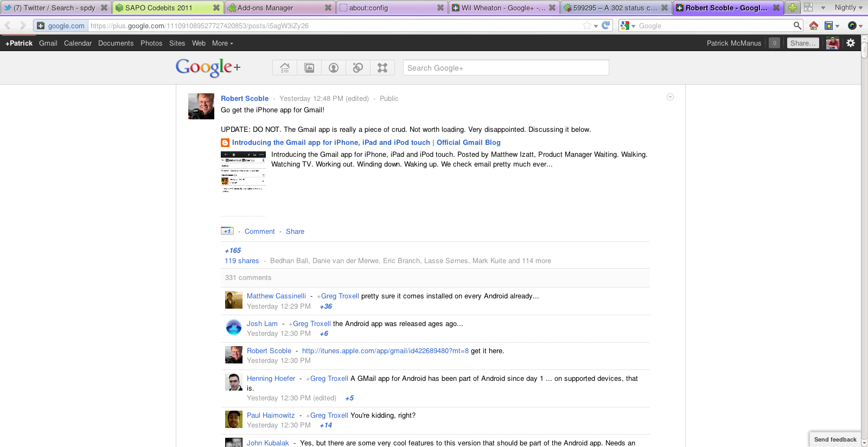The image size is (868, 447).
Task: Open Introducing the Gmail app article link
Action: 366,143
